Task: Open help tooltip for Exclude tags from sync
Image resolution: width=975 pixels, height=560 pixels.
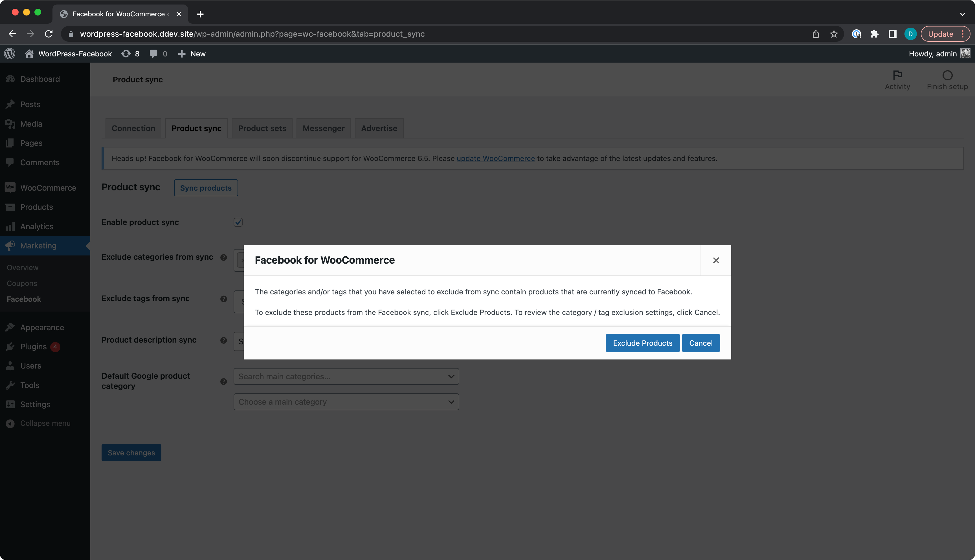Action: (223, 299)
